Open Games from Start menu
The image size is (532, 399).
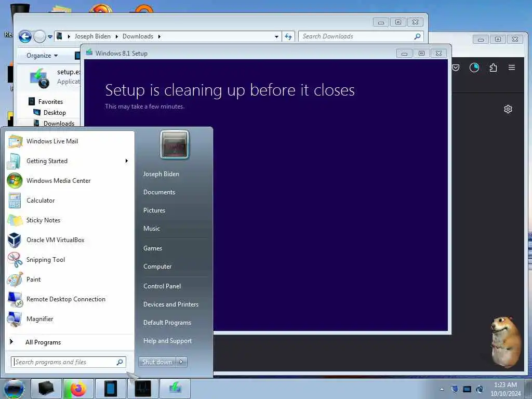pos(153,248)
